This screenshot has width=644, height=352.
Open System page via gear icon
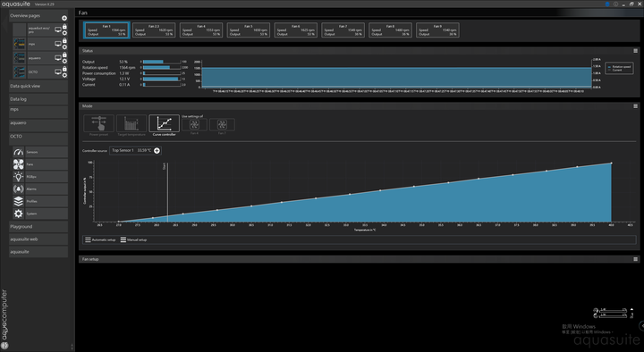tap(19, 214)
